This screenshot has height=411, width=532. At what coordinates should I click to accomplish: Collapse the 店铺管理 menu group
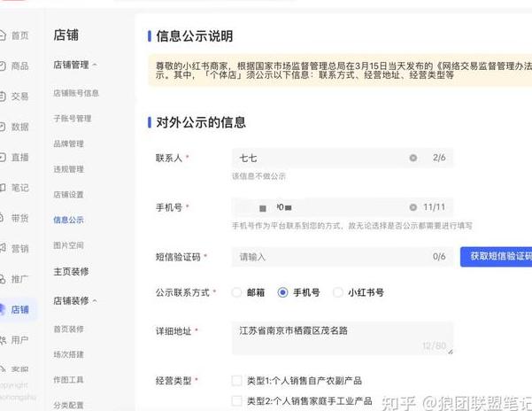coord(95,65)
